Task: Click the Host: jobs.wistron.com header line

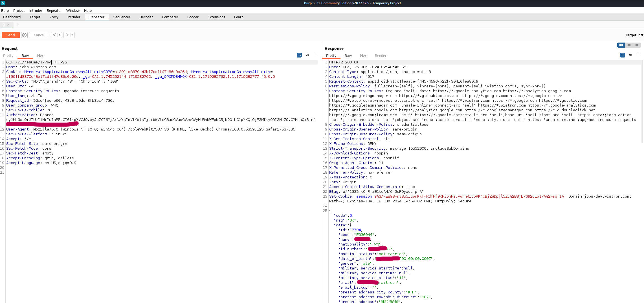Action: coord(31,67)
